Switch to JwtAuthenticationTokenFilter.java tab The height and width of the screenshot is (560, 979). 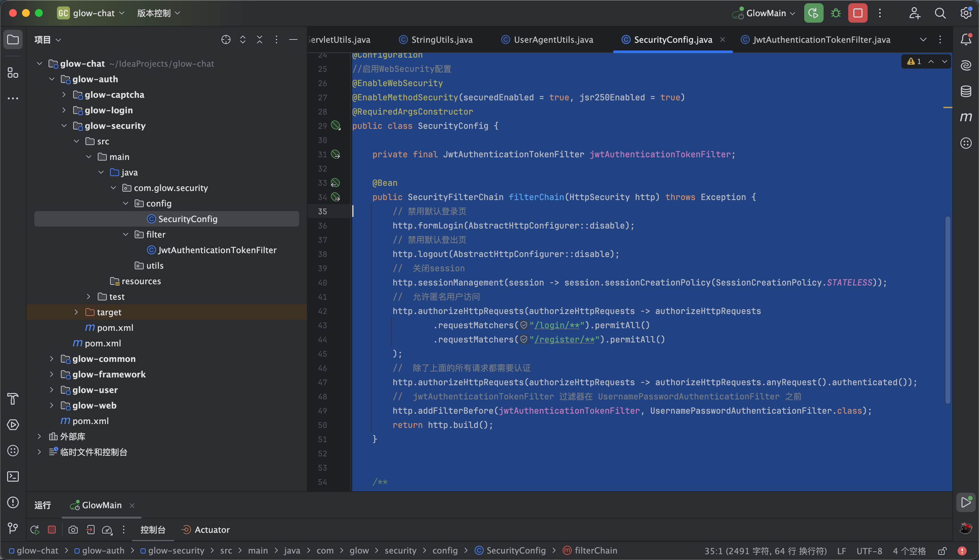click(821, 39)
